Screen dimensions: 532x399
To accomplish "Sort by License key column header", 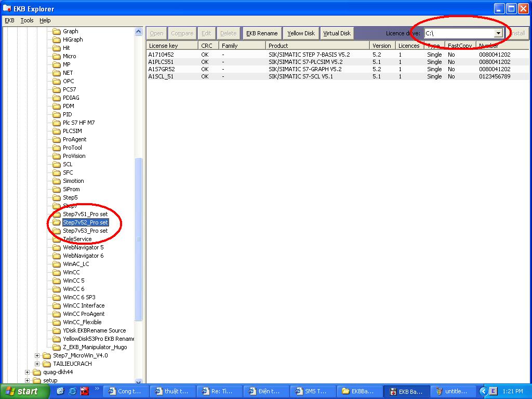I will [x=172, y=46].
